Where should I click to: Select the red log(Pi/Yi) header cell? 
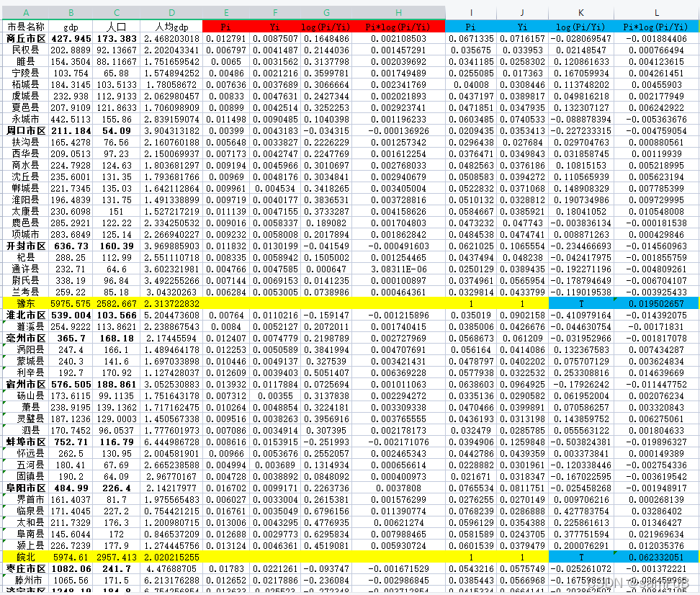pos(326,27)
